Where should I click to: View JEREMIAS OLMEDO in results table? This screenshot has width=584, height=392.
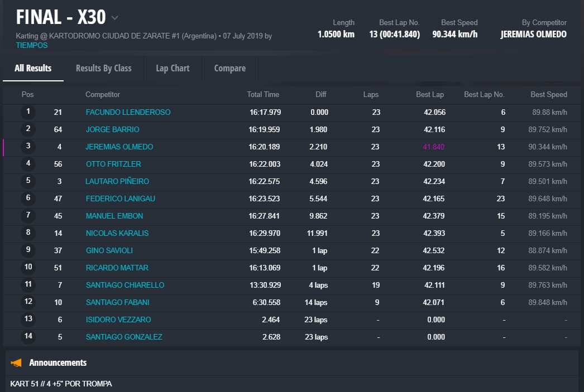pyautogui.click(x=119, y=147)
